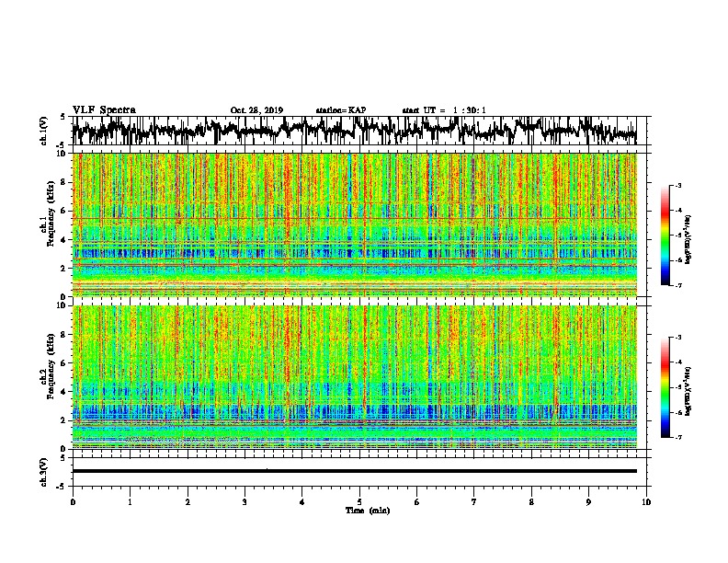Image resolution: width=728 pixels, height=563 pixels.
Task: Click the "-5" tick on ch.3(V) axis
Action: (61, 487)
